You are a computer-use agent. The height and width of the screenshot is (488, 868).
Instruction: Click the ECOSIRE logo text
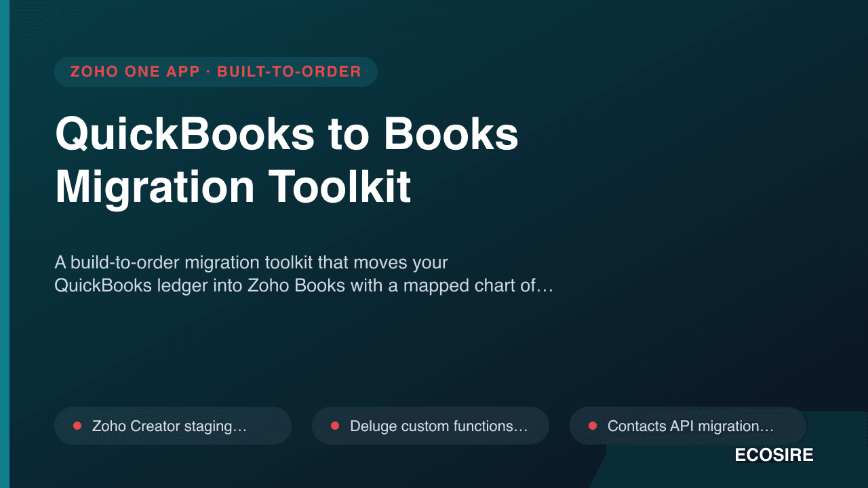774,455
